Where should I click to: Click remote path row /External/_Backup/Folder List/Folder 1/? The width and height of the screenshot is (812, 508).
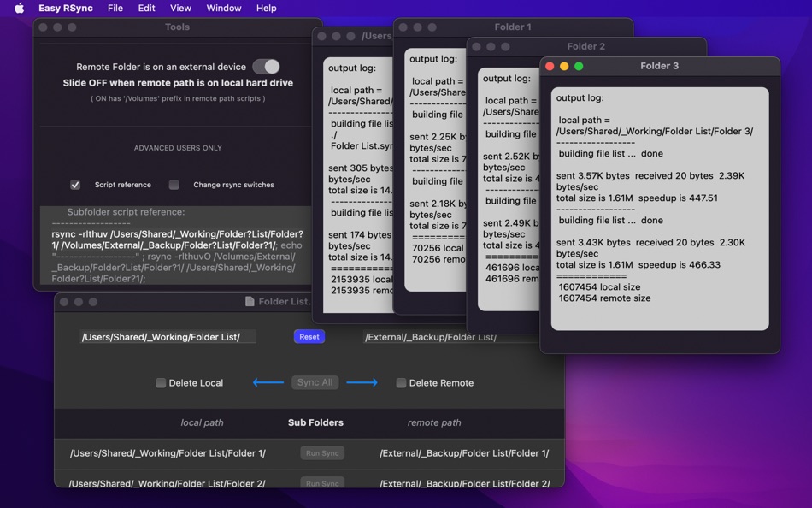pyautogui.click(x=464, y=453)
